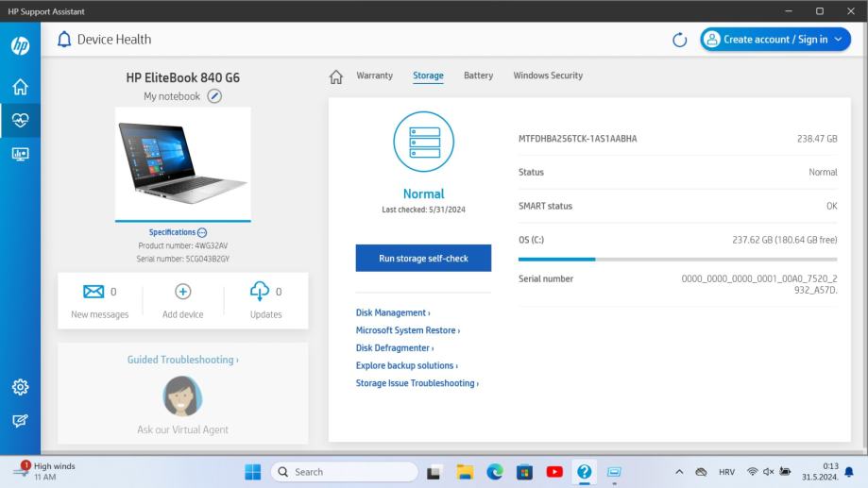Edit notebook nickname with pencil icon
The height and width of the screenshot is (488, 868).
tap(215, 96)
